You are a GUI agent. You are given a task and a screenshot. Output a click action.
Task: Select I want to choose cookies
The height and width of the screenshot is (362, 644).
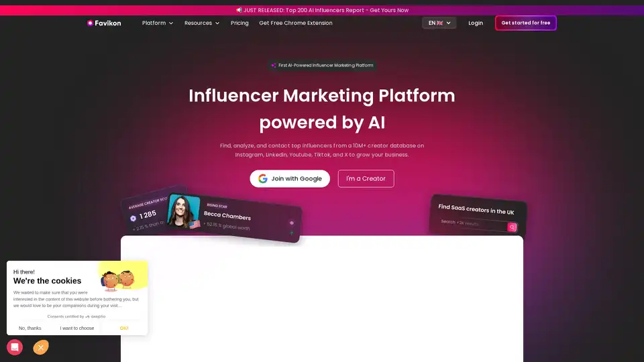76,328
